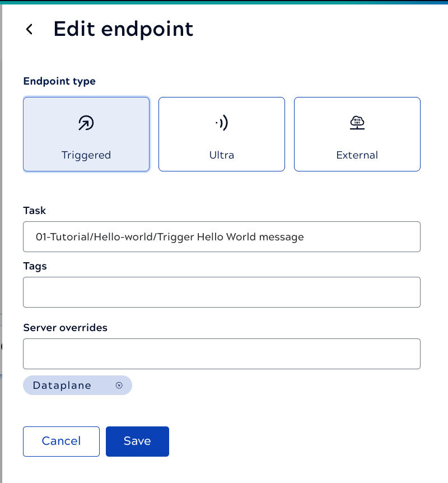Click the Dataplane chip text

(x=62, y=386)
